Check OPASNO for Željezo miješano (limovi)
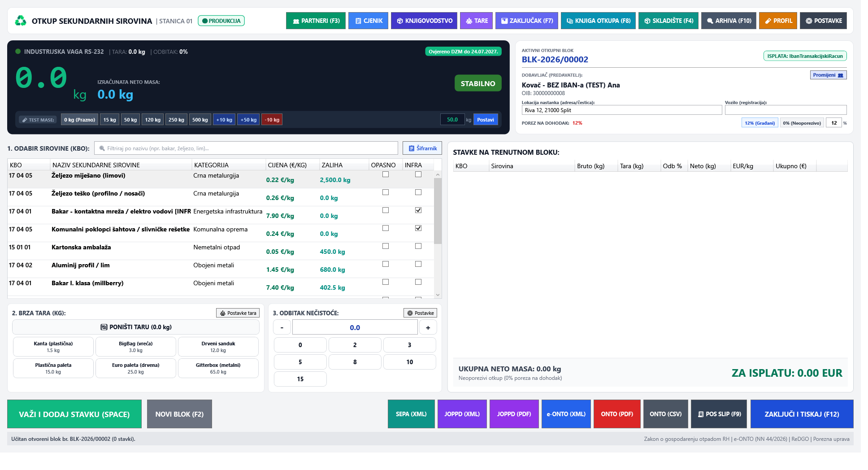 [x=386, y=174]
